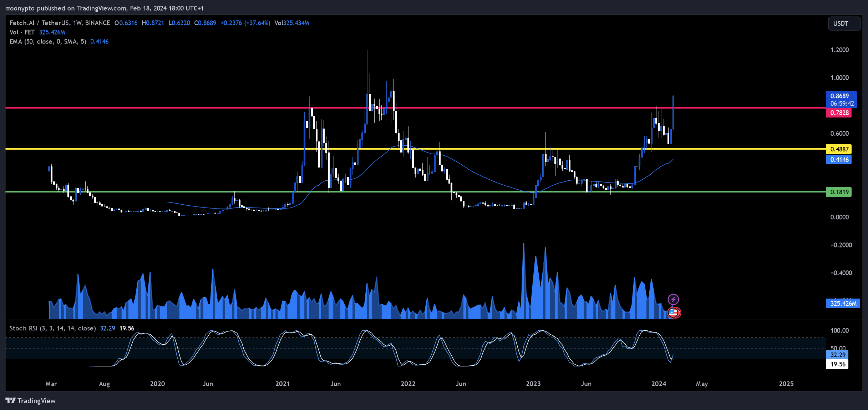Click the 100.00 Stoch RSI scale value
This screenshot has height=410, width=868.
coord(839,331)
